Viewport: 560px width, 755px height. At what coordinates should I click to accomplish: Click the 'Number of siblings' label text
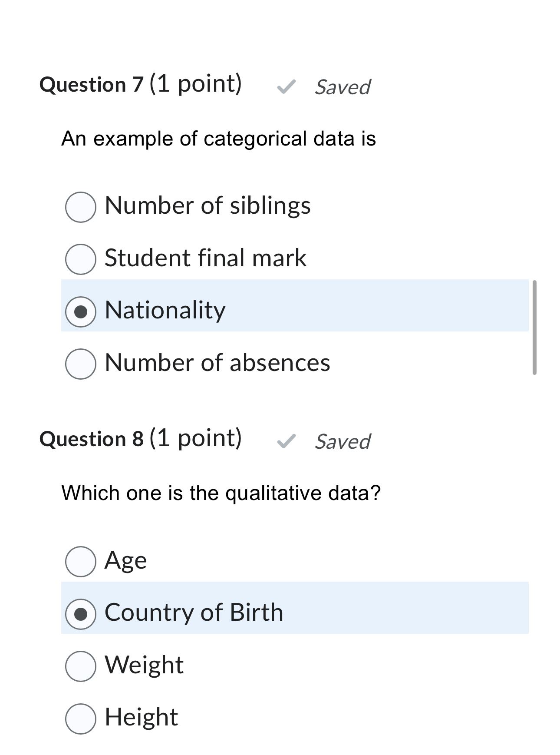[x=208, y=205]
